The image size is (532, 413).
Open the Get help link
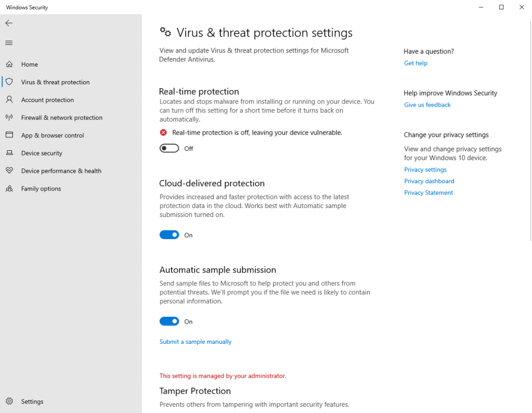[x=416, y=63]
